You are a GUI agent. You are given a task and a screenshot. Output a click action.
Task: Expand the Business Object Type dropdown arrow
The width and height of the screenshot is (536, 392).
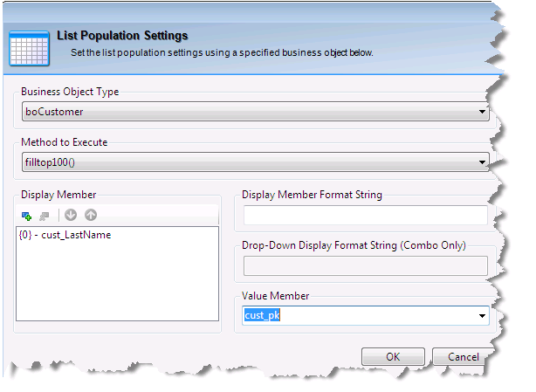click(x=482, y=112)
